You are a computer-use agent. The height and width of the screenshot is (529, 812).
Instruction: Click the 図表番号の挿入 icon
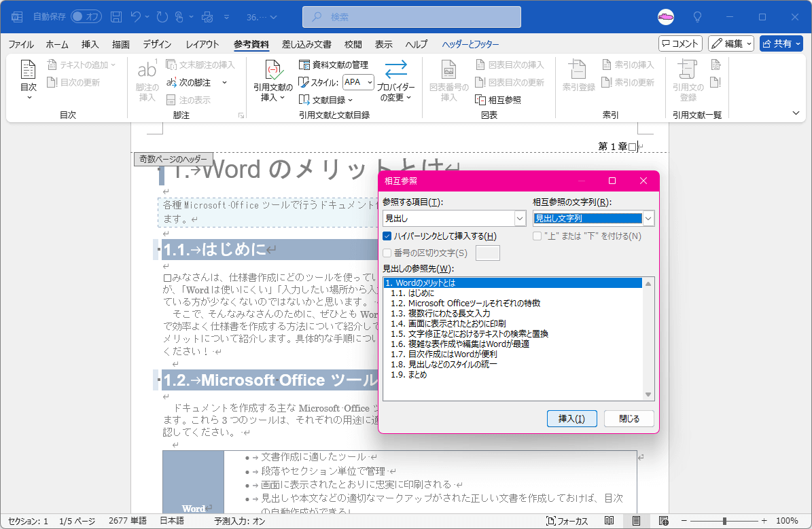point(448,70)
